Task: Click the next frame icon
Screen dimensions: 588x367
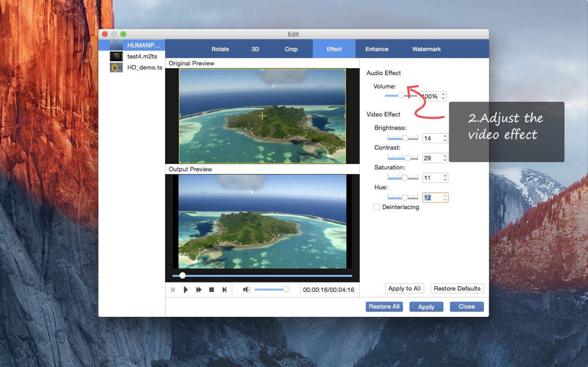Action: pos(224,290)
